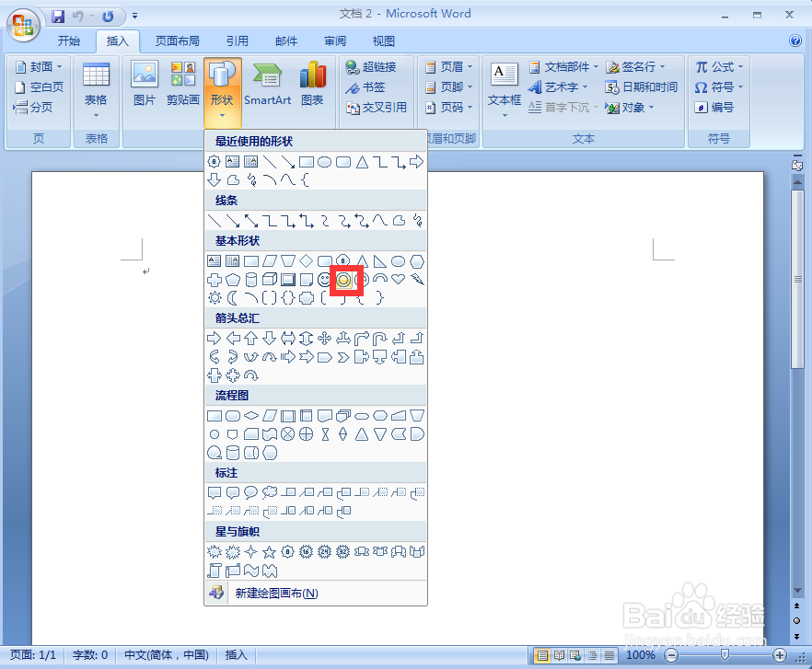The height and width of the screenshot is (669, 812).
Task: Pick the flowchart decision diamond
Action: tap(251, 415)
